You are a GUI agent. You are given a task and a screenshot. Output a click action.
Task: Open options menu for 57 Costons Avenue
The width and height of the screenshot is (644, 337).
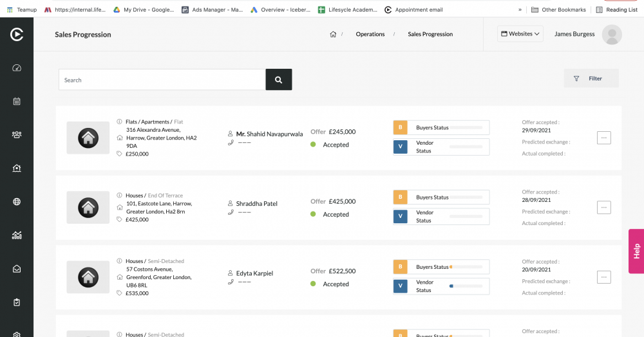coord(603,277)
